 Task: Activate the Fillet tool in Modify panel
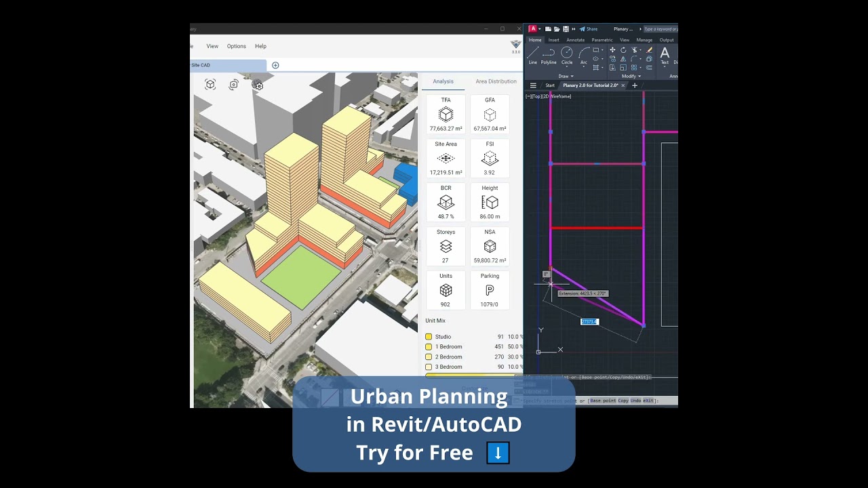[634, 59]
